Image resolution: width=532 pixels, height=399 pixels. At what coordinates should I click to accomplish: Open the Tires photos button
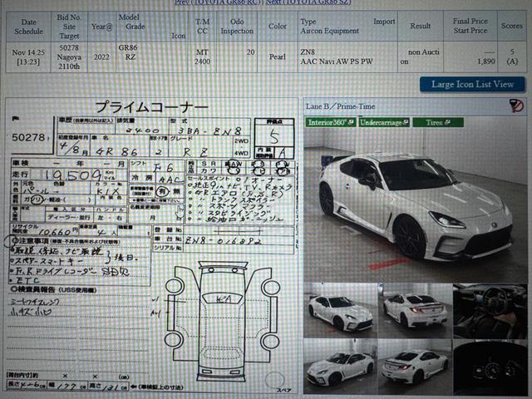pos(438,122)
